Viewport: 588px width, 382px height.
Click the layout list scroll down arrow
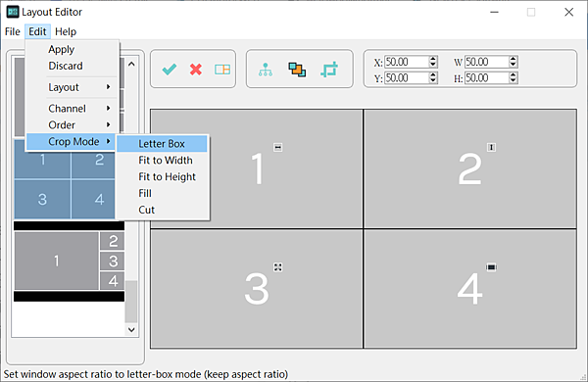coord(131,329)
